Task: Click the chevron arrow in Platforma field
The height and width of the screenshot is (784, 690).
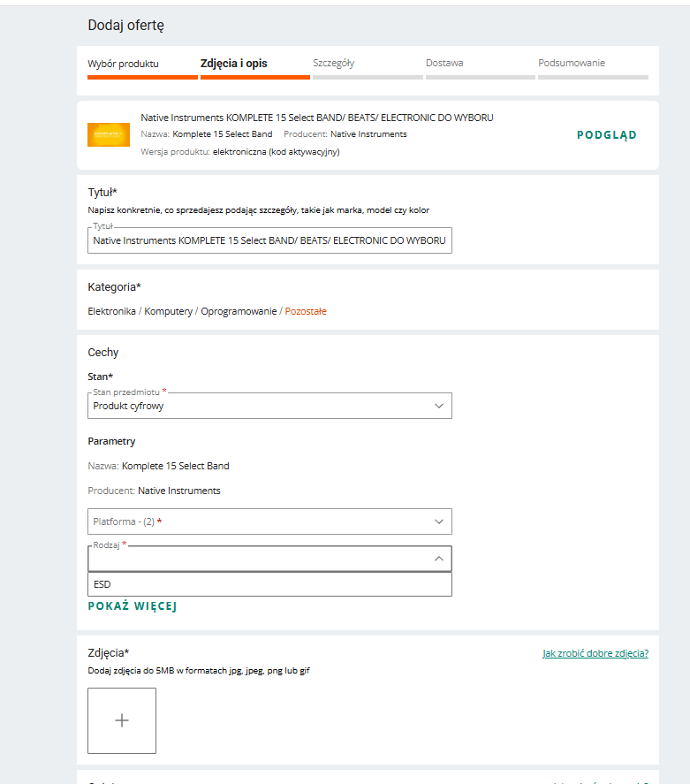Action: 439,521
